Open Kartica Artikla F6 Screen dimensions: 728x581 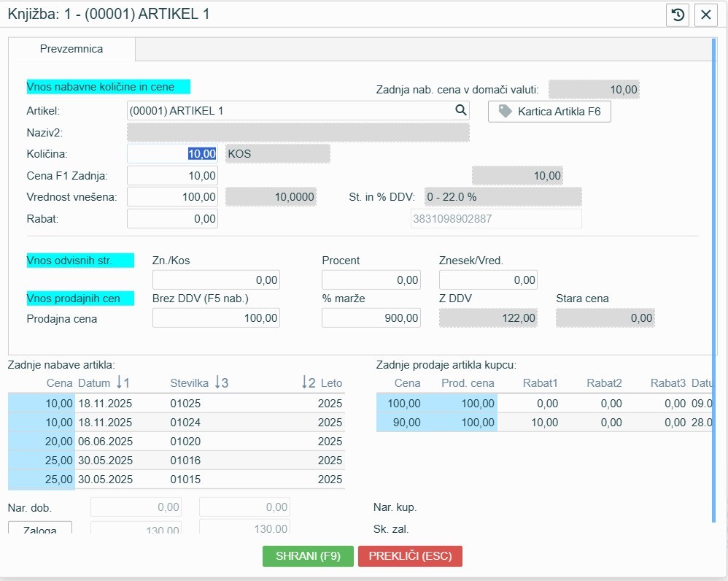pos(549,112)
